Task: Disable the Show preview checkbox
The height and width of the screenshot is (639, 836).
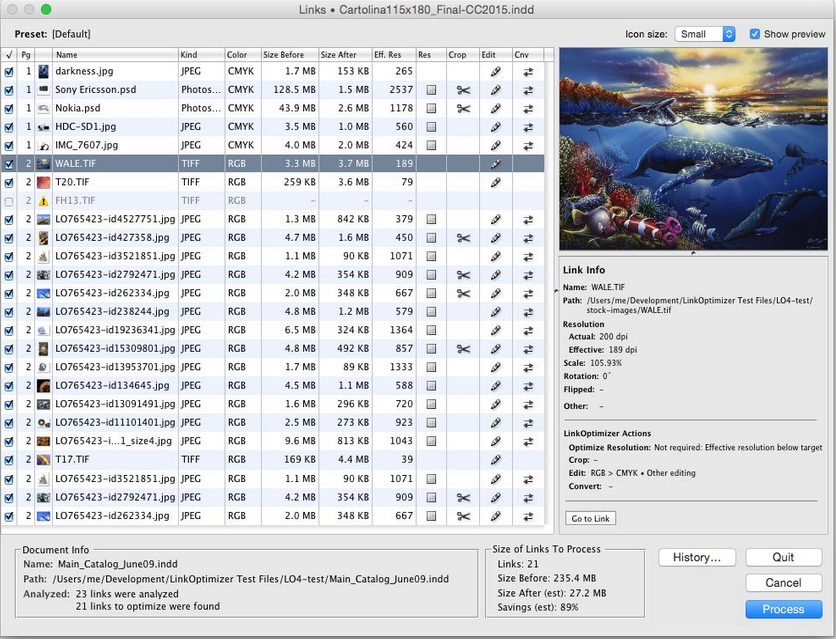Action: (755, 34)
